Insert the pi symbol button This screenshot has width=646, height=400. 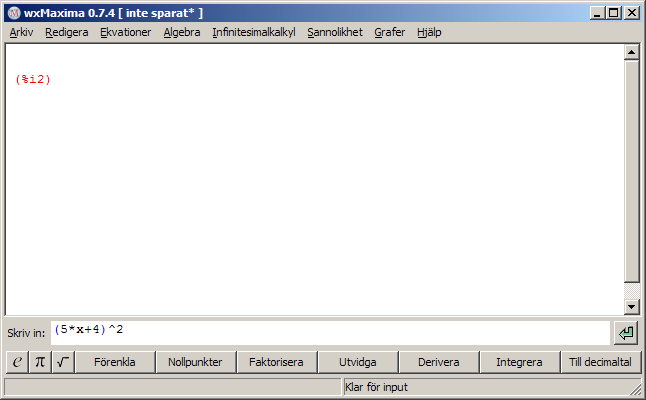pos(40,362)
